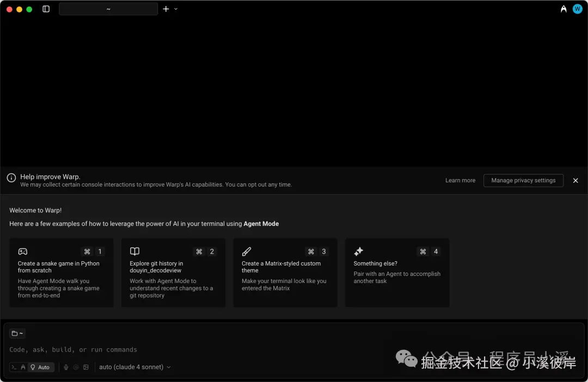Start voice input with microphone icon
The width and height of the screenshot is (588, 382).
[66, 367]
